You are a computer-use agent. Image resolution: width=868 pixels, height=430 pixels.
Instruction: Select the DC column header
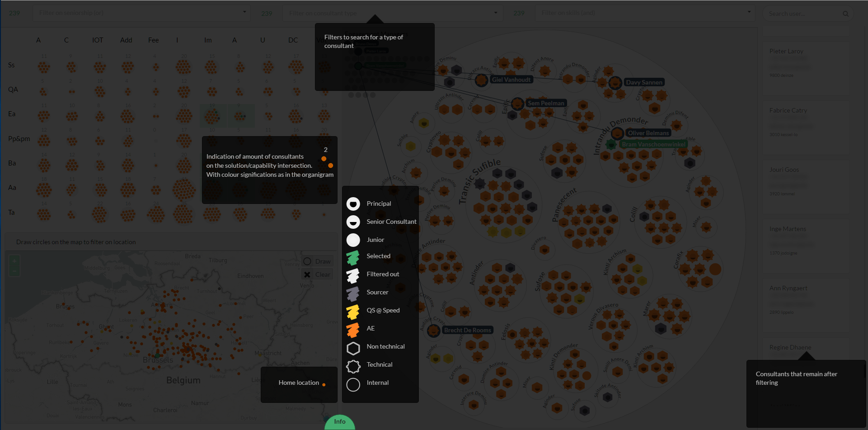(x=293, y=40)
